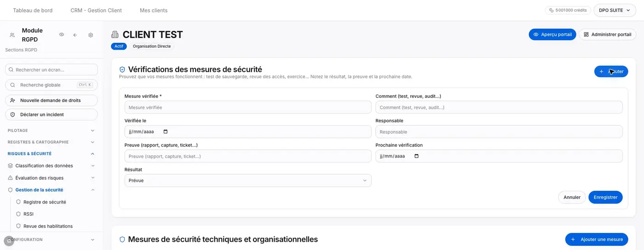
Task: Open the sidebar settings gear icon
Action: click(x=91, y=35)
